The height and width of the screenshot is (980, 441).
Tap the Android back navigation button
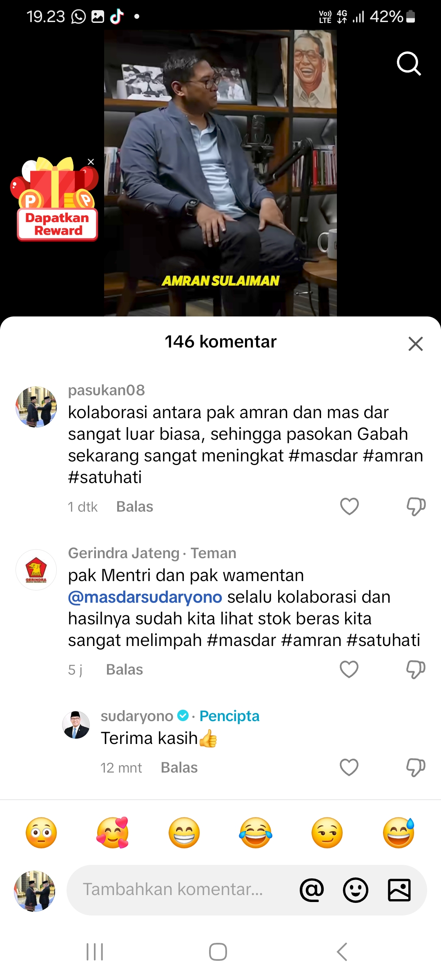tap(342, 952)
